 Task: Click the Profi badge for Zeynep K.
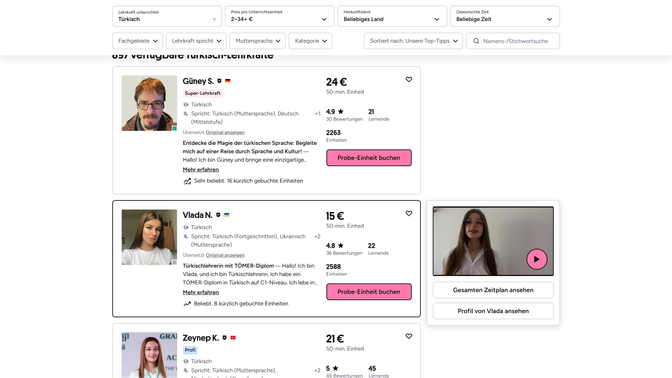coord(190,350)
